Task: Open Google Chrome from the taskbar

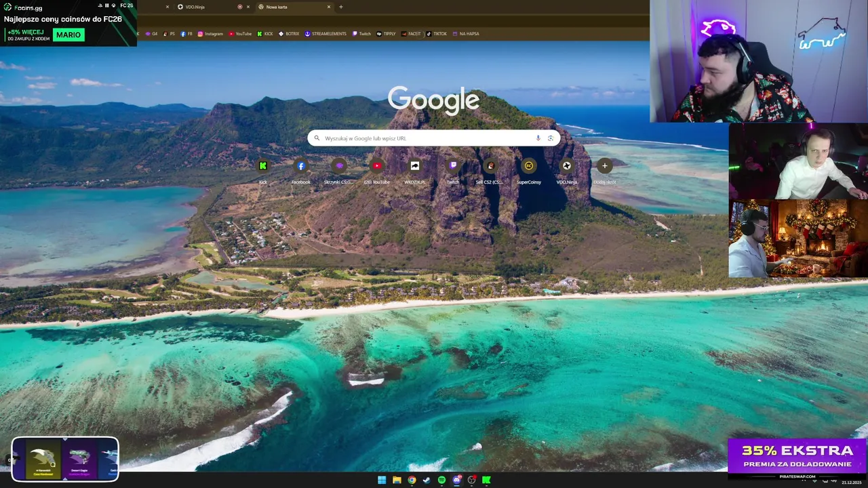Action: point(412,480)
